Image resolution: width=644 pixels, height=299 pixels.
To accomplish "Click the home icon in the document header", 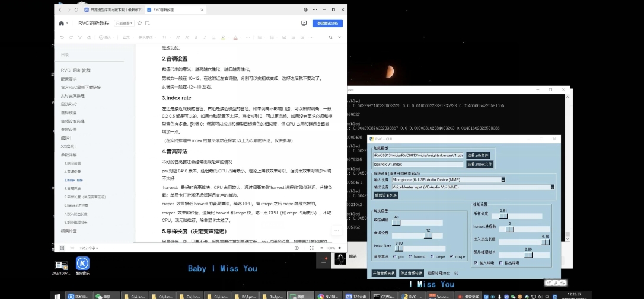I will click(x=62, y=24).
